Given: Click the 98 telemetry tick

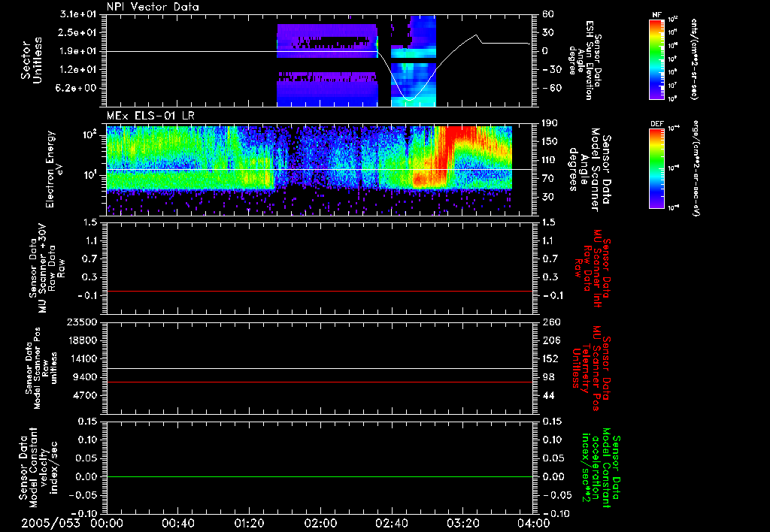Looking at the screenshot, I should 548,377.
